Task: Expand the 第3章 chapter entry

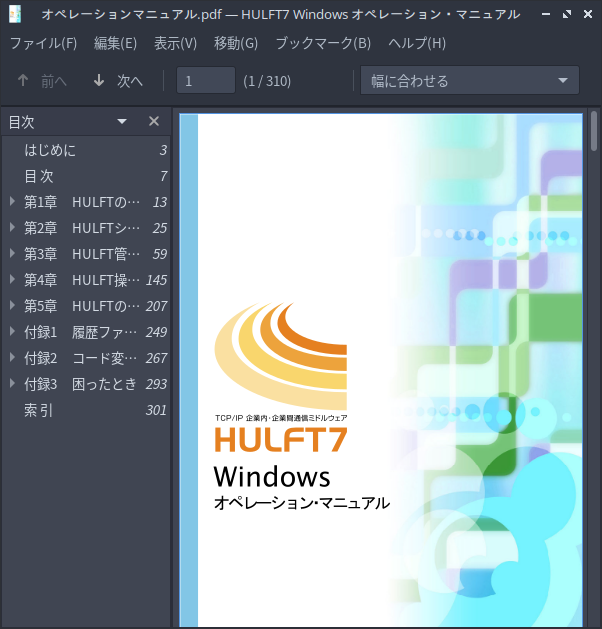Action: tap(12, 254)
